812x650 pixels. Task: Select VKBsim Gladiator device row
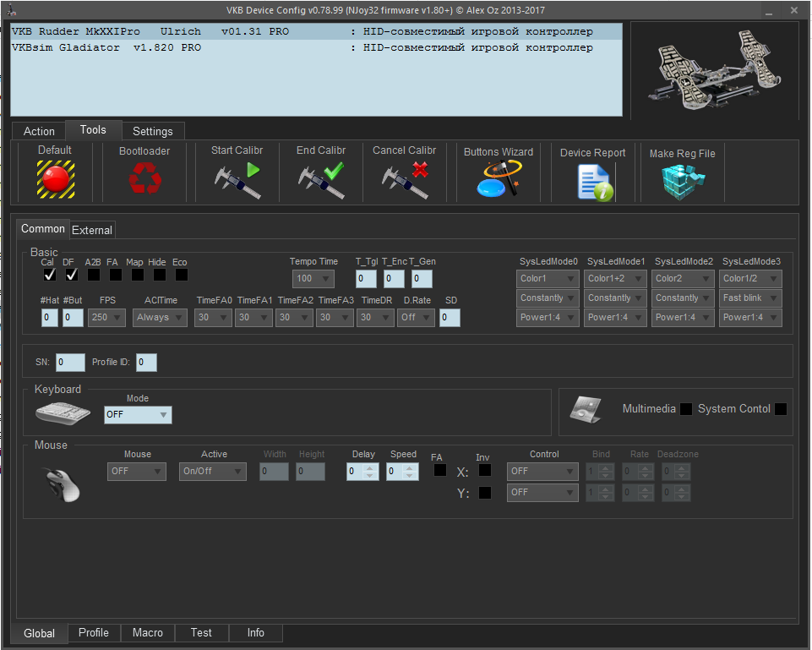316,47
